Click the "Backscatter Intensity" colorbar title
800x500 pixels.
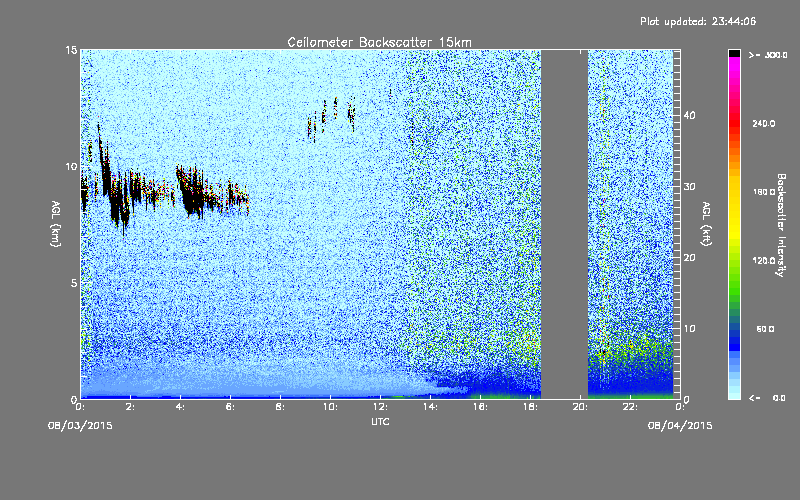click(x=781, y=225)
